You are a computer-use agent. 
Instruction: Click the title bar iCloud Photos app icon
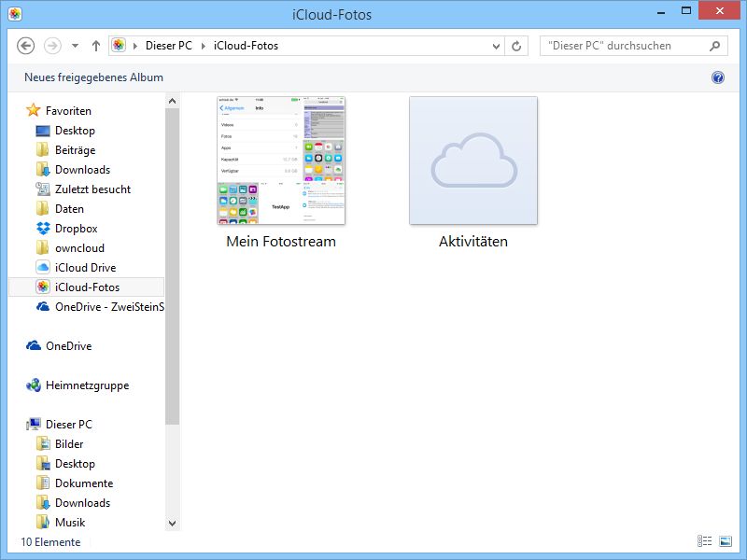(15, 14)
